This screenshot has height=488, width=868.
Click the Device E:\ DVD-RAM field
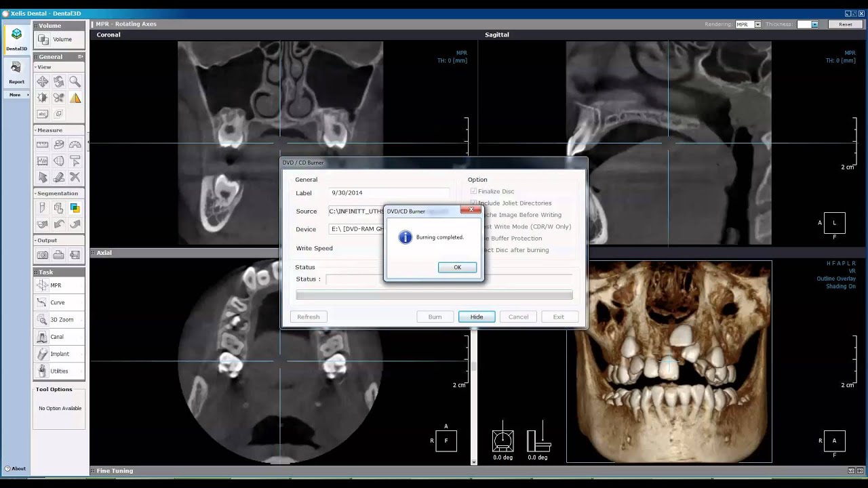(x=357, y=229)
